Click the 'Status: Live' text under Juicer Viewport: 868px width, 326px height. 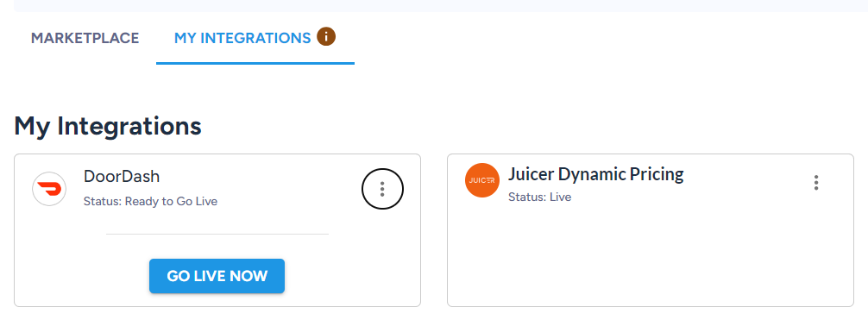point(540,197)
